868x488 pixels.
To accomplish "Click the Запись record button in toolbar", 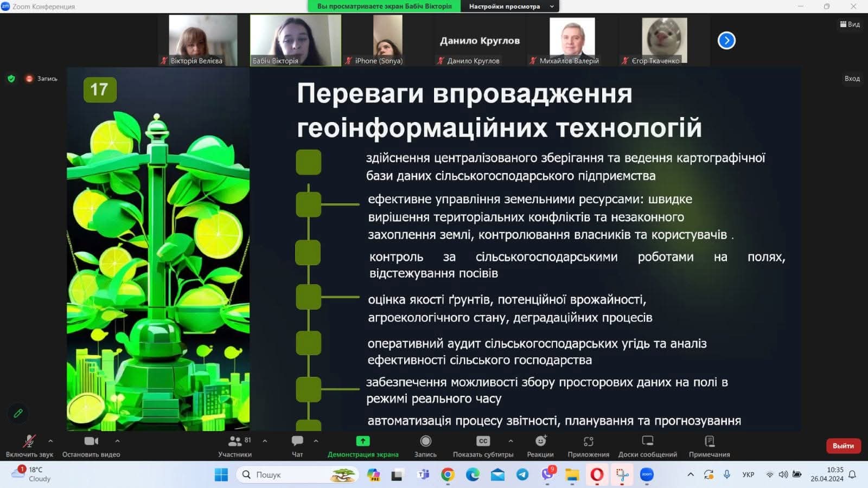I will [x=425, y=446].
